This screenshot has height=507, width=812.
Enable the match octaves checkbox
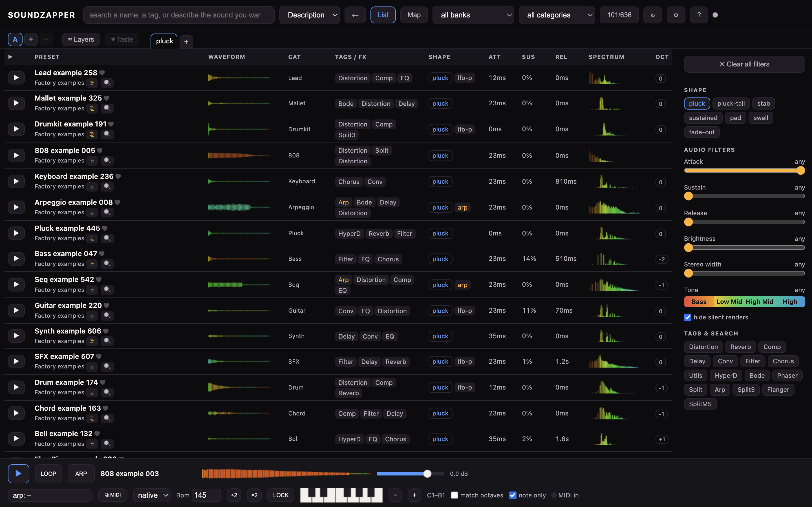tap(454, 495)
